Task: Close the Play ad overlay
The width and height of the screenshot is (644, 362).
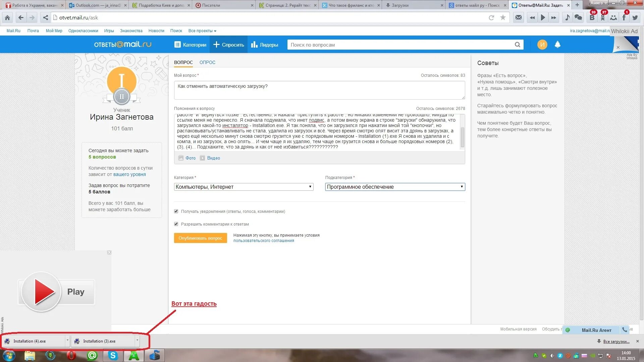Action: tap(109, 252)
